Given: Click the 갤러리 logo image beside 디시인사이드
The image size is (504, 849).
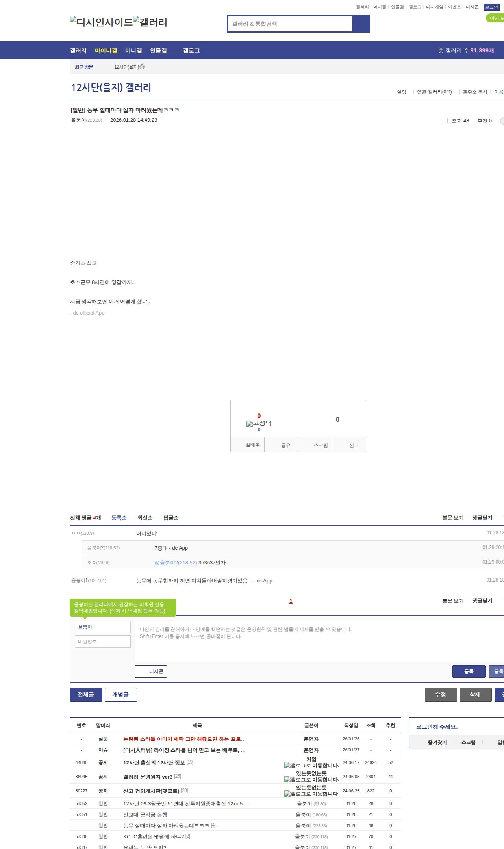Looking at the screenshot, I should [150, 22].
